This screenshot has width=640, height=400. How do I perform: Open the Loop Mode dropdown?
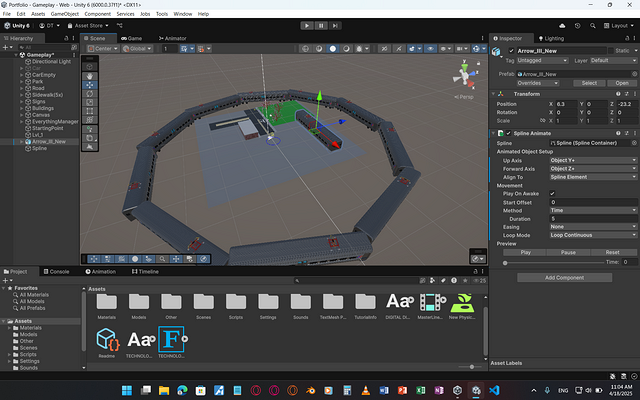point(593,235)
